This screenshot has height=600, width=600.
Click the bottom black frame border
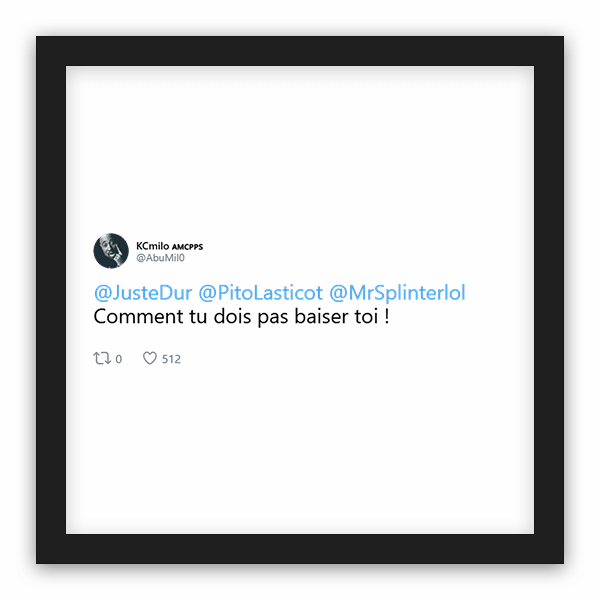coord(300,549)
